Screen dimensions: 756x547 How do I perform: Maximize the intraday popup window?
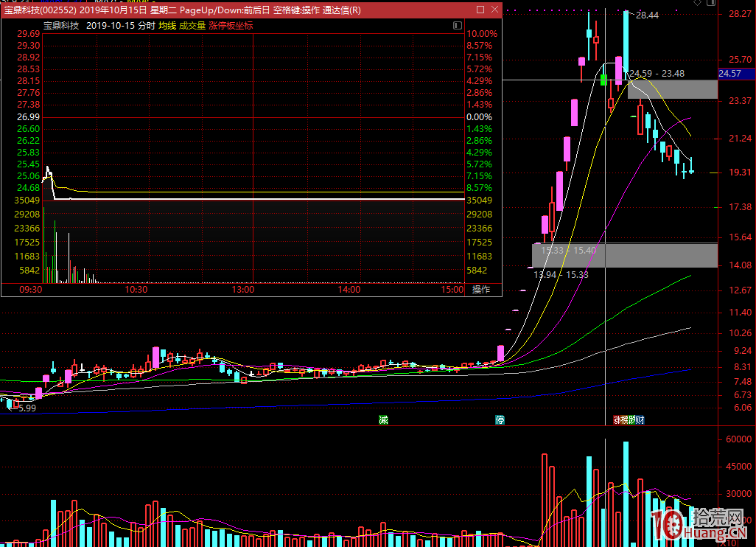pyautogui.click(x=480, y=10)
